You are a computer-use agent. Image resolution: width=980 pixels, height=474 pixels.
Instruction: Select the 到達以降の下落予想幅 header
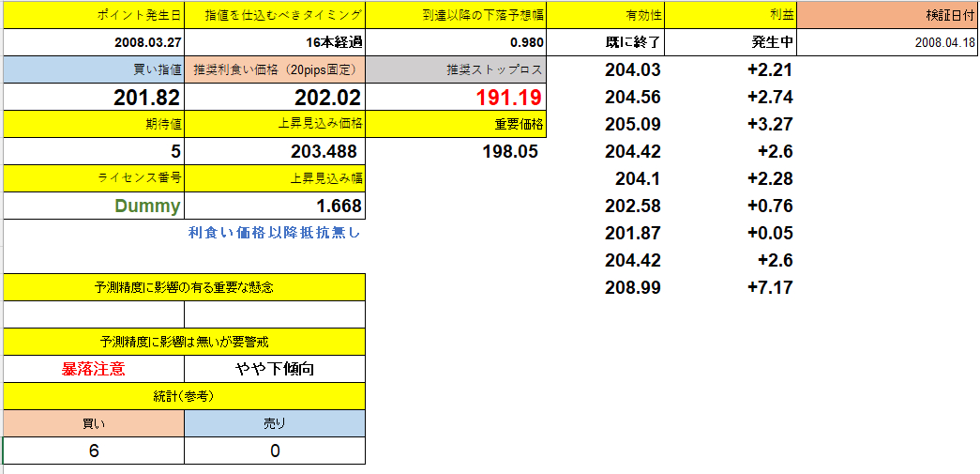[x=456, y=16]
